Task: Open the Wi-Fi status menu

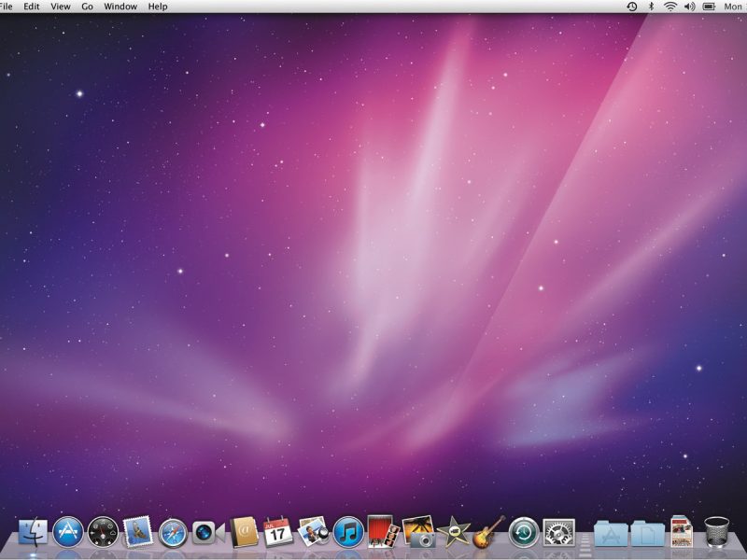Action: point(670,7)
